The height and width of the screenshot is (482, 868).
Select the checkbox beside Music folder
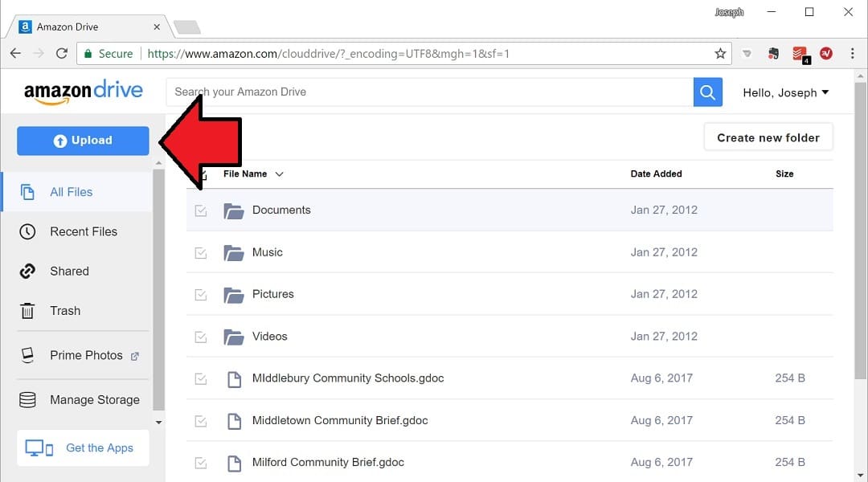[x=200, y=252]
